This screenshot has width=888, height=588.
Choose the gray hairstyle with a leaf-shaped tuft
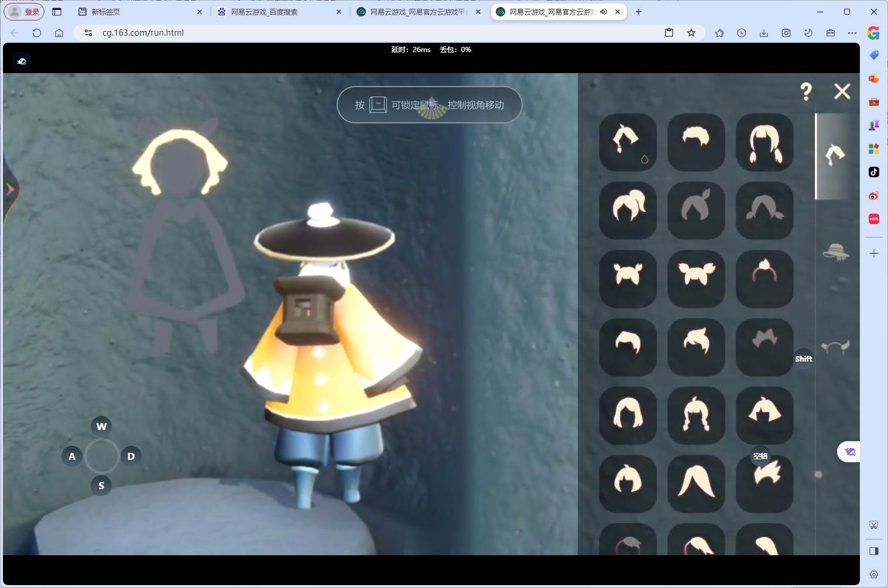pos(696,211)
